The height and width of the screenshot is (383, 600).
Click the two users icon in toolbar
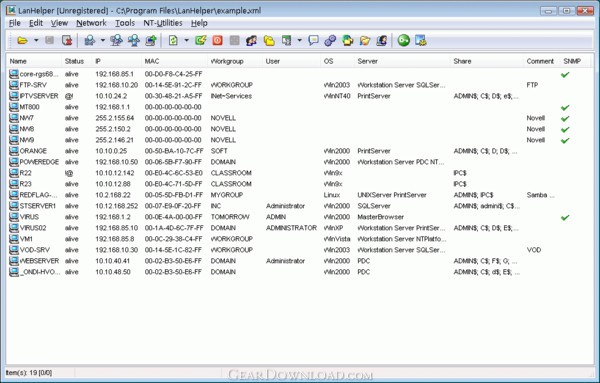[x=251, y=40]
